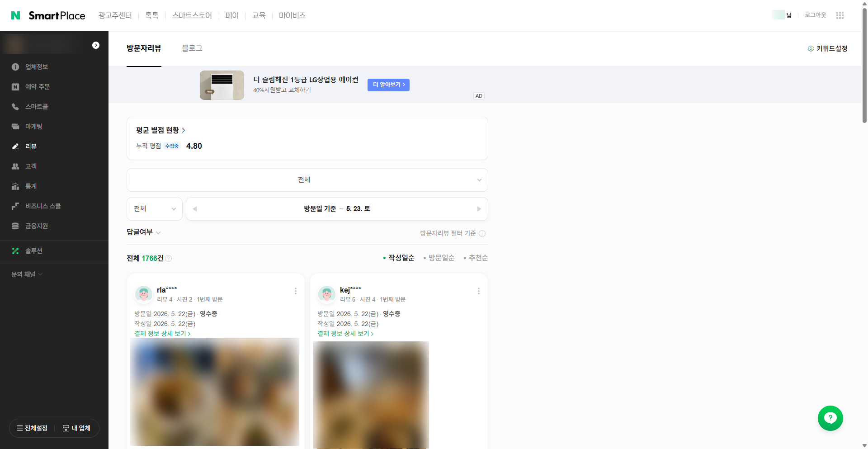
Task: Click the 로그아웃 link
Action: tap(816, 15)
